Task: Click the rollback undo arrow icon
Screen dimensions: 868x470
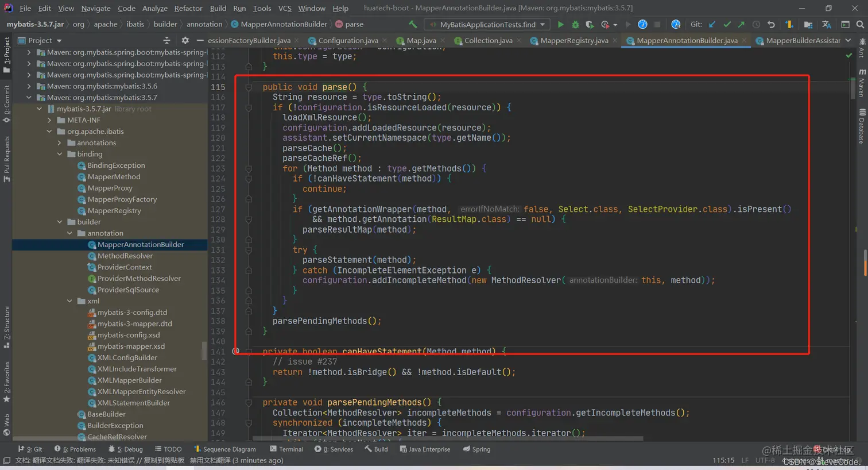Action: click(x=771, y=24)
